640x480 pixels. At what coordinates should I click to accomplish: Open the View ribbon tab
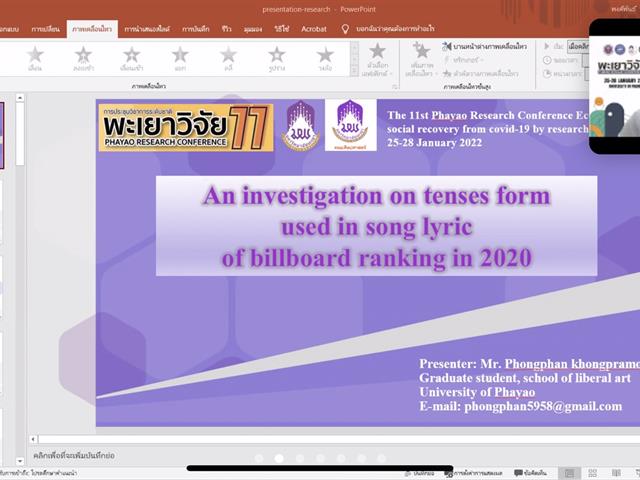pyautogui.click(x=253, y=29)
